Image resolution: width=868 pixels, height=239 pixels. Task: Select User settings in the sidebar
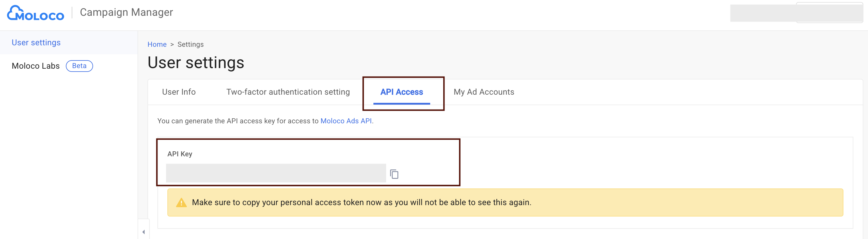36,43
